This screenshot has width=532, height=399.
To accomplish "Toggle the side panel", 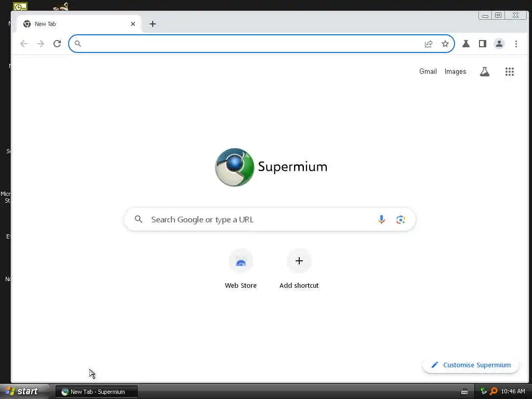I will 483,44.
